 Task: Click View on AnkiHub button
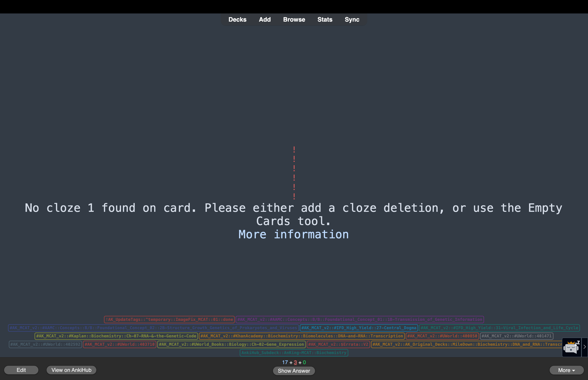click(71, 370)
